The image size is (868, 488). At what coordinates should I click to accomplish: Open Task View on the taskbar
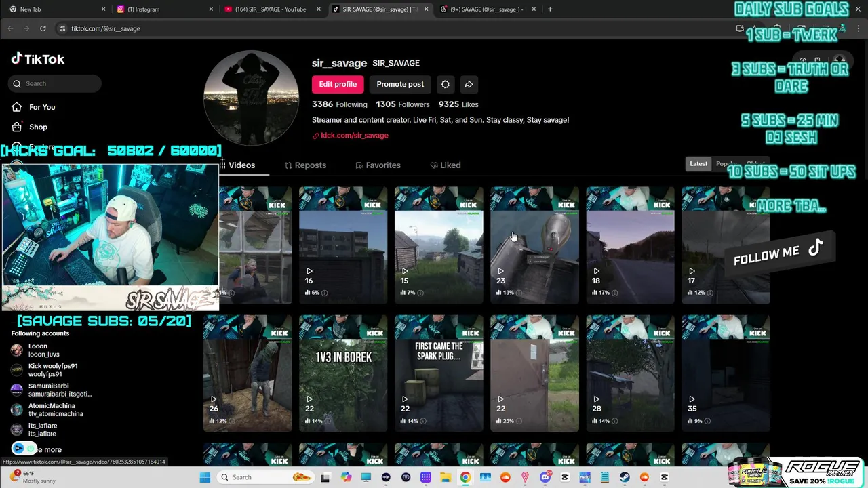click(325, 477)
